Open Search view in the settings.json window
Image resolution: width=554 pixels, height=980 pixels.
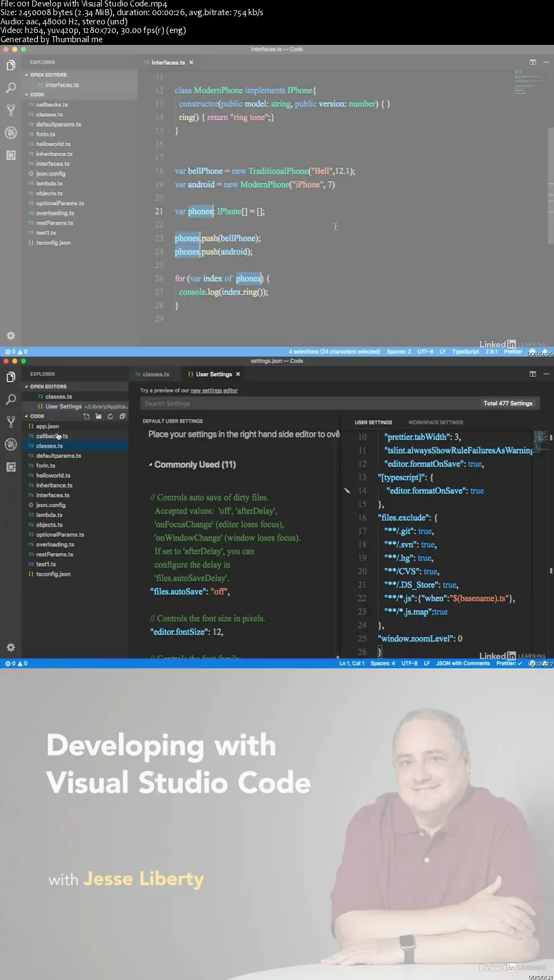[x=11, y=399]
